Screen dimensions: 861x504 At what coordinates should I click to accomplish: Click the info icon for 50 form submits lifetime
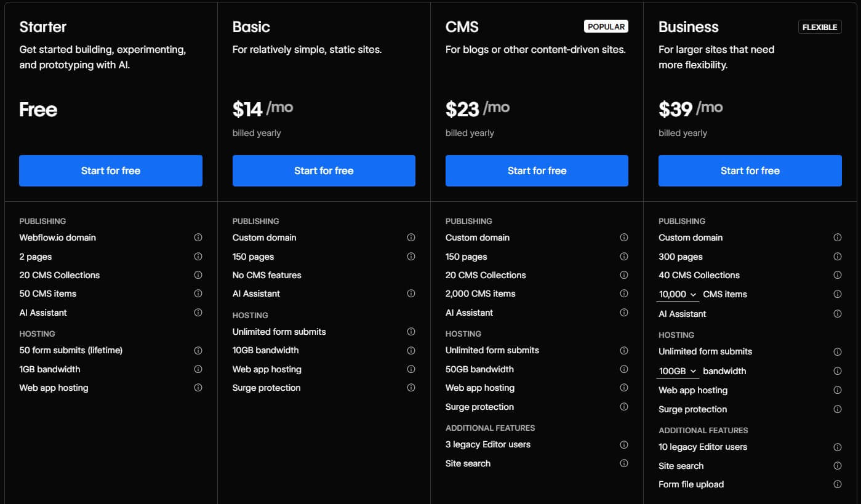(x=198, y=350)
